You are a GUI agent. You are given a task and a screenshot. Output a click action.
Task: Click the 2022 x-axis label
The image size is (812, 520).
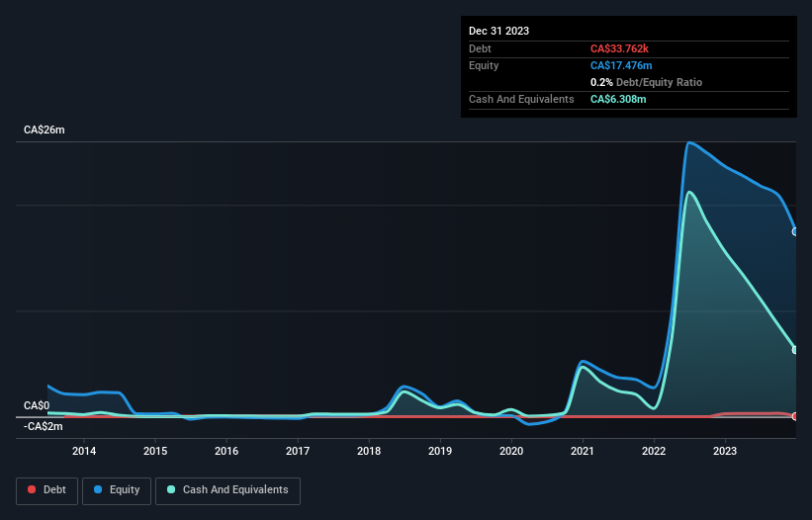click(654, 451)
